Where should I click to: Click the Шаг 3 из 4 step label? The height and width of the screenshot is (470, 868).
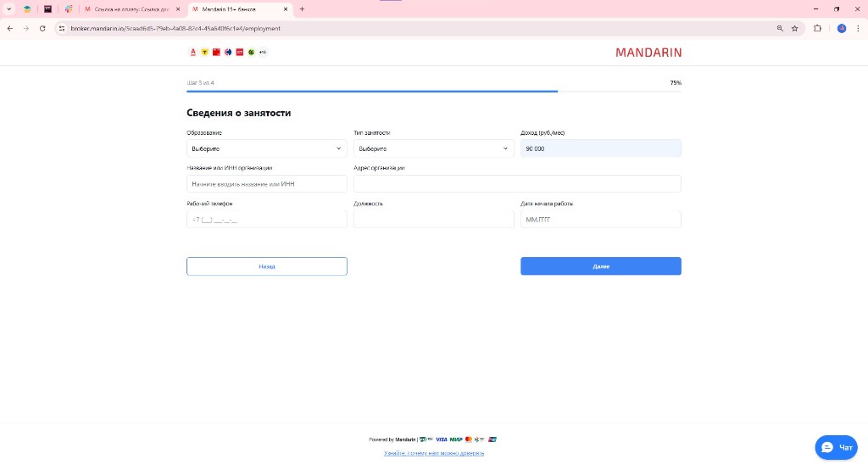point(200,82)
